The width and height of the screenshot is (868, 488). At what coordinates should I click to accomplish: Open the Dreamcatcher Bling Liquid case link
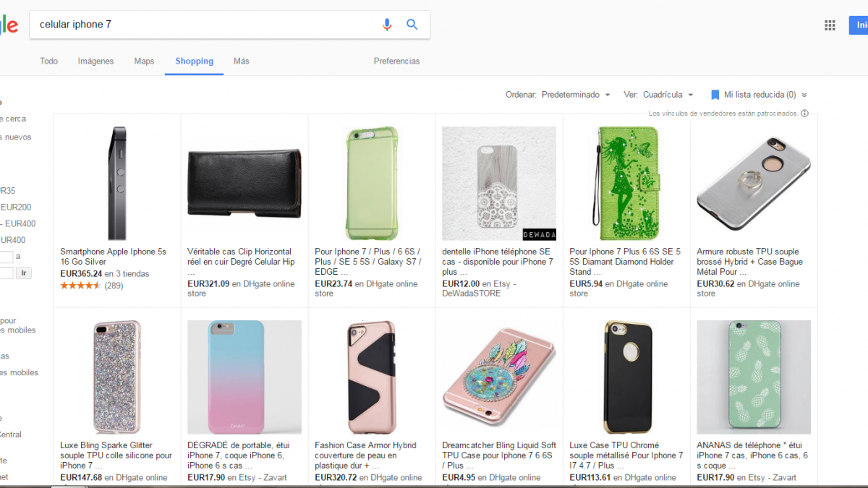click(499, 450)
